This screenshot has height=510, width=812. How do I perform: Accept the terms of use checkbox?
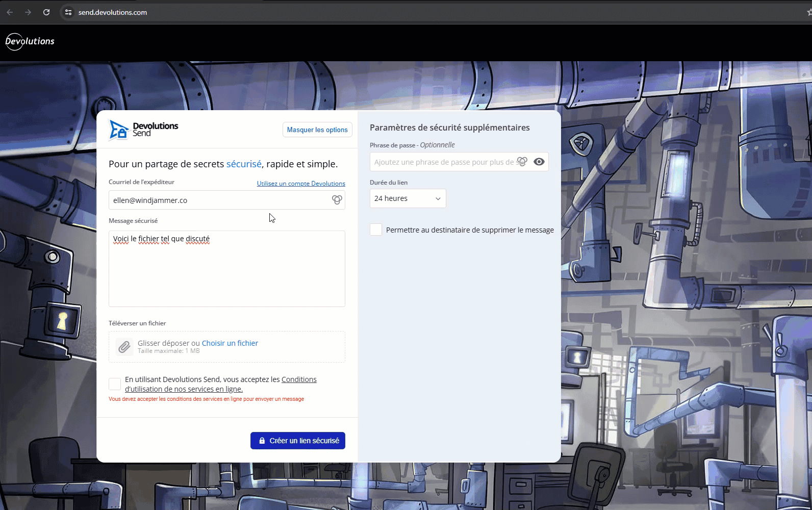point(115,384)
